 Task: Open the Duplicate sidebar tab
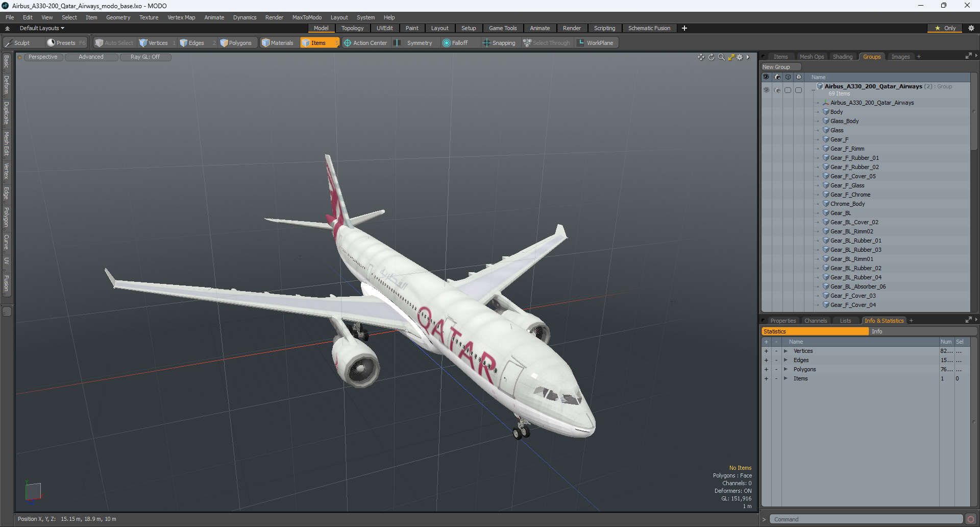point(6,113)
